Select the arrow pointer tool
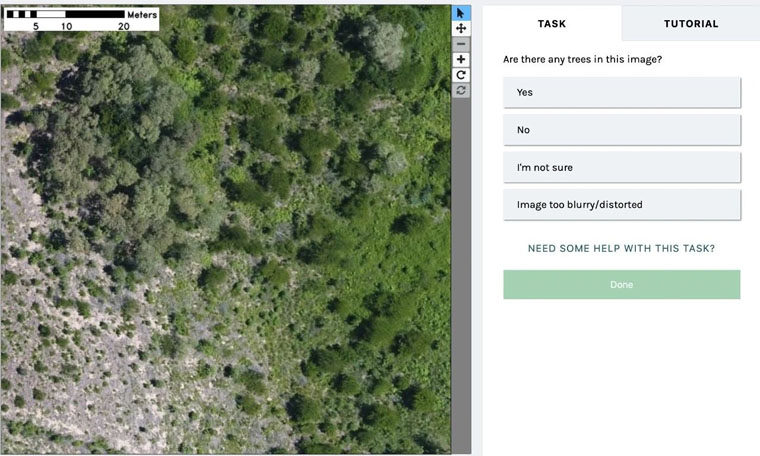This screenshot has height=456, width=760. pyautogui.click(x=461, y=13)
